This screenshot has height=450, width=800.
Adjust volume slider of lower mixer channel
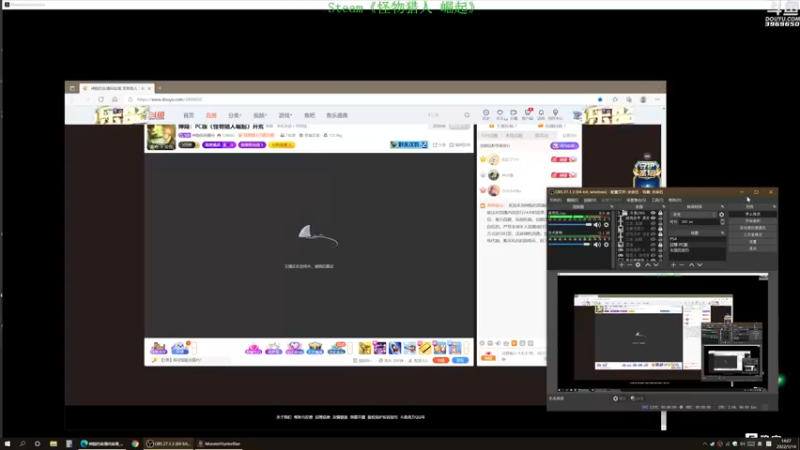[x=569, y=244]
